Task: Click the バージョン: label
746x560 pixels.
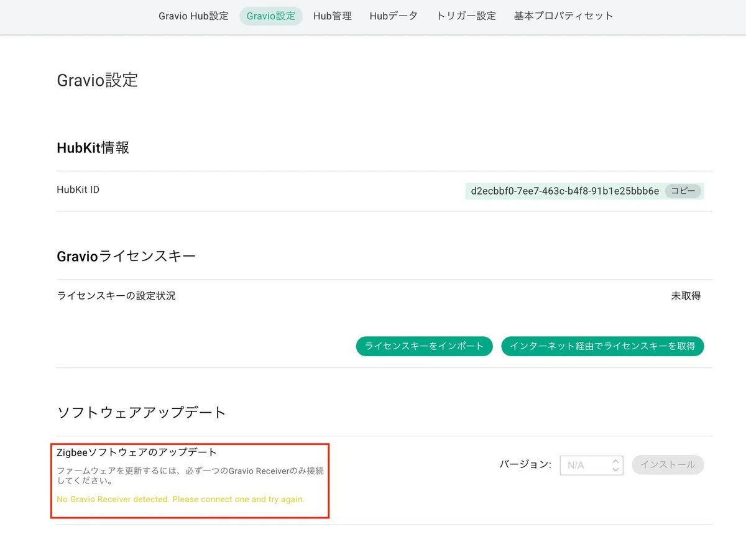Action: 525,464
